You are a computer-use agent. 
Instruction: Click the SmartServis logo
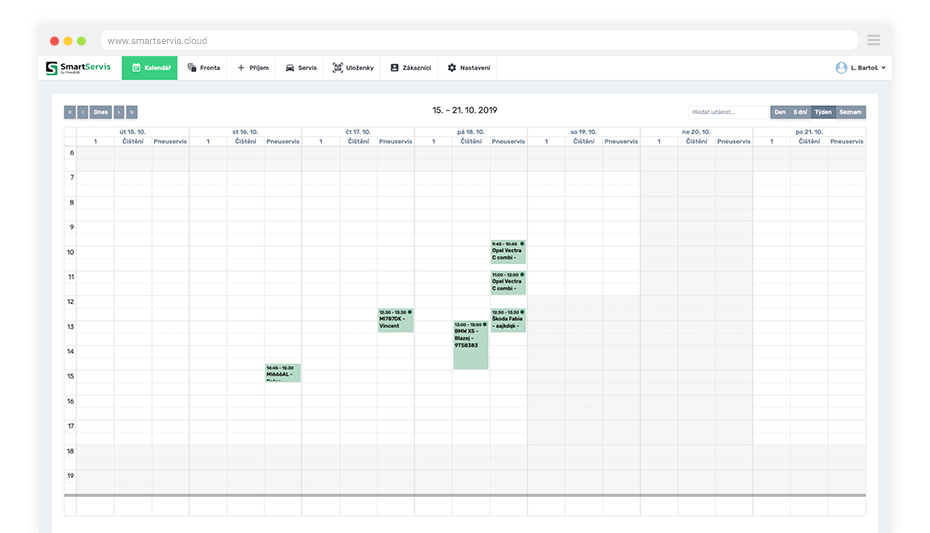[x=78, y=68]
